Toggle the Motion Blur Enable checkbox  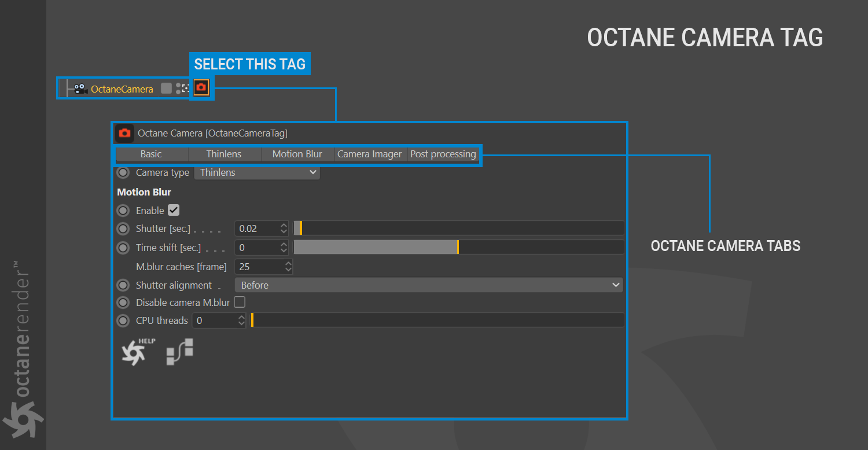point(174,211)
